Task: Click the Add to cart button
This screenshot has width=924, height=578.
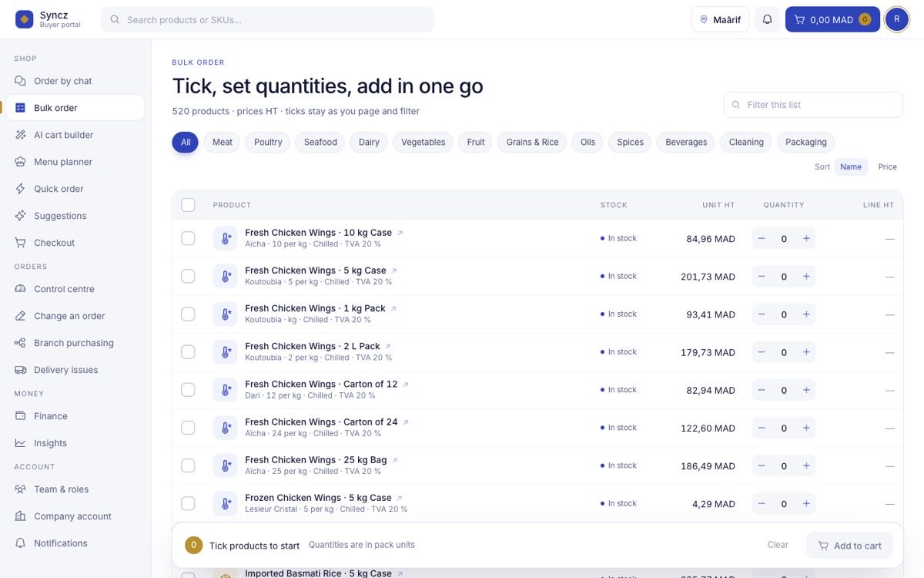Action: (850, 546)
